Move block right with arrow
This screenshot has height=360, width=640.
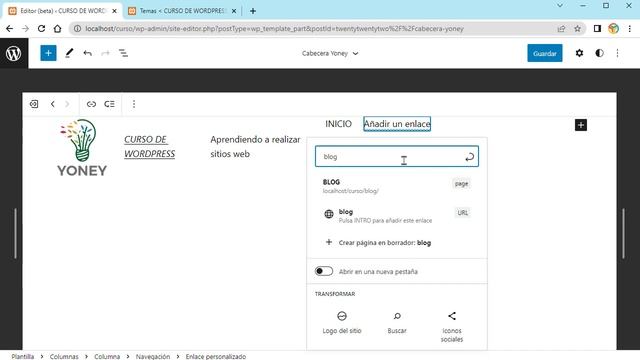[x=67, y=104]
